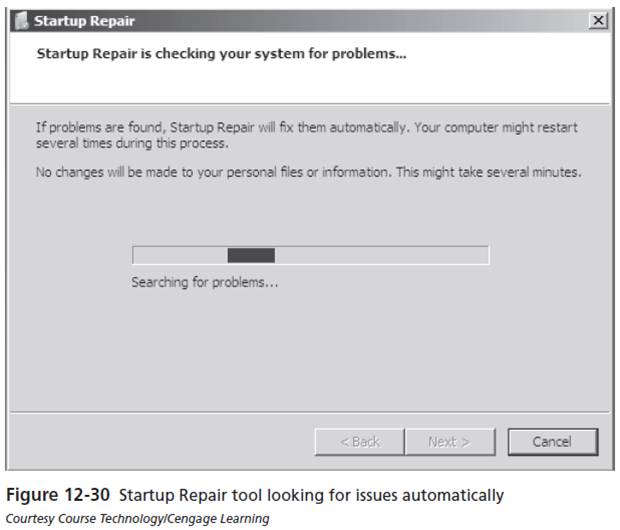Click the bold 'Figure 12-30' label
This screenshot has width=620, height=530.
pyautogui.click(x=58, y=495)
